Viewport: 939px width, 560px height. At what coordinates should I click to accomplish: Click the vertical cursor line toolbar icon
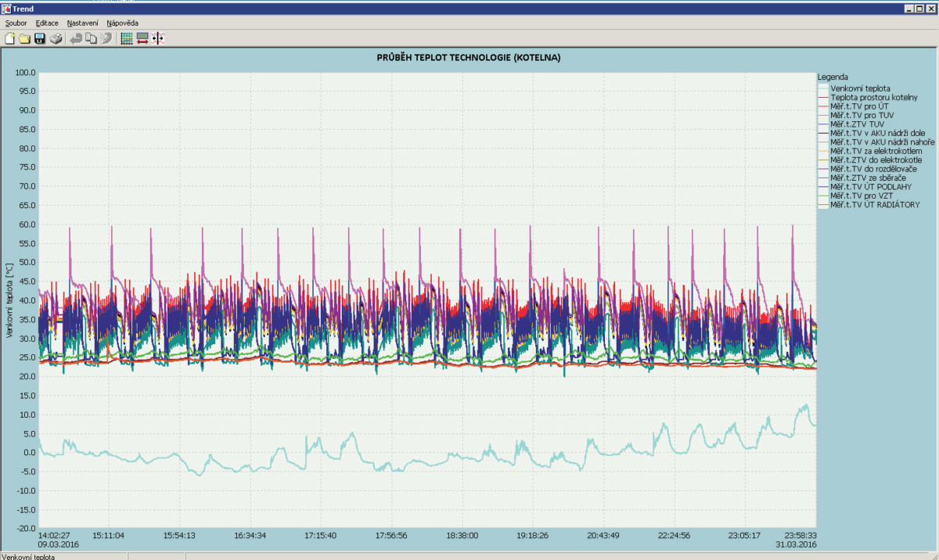click(157, 38)
